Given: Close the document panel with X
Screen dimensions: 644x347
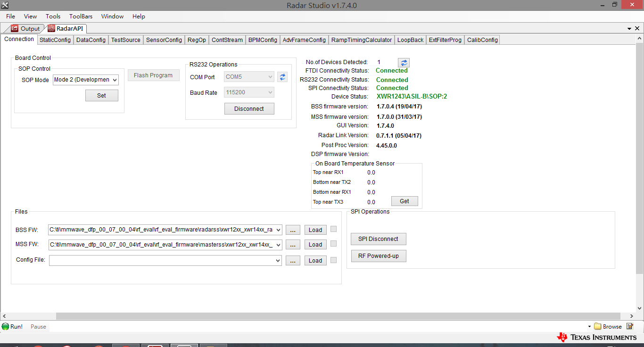Looking at the screenshot, I should [638, 29].
